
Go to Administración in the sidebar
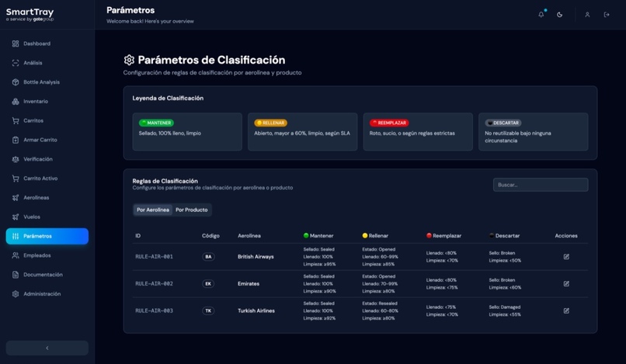[x=47, y=293]
